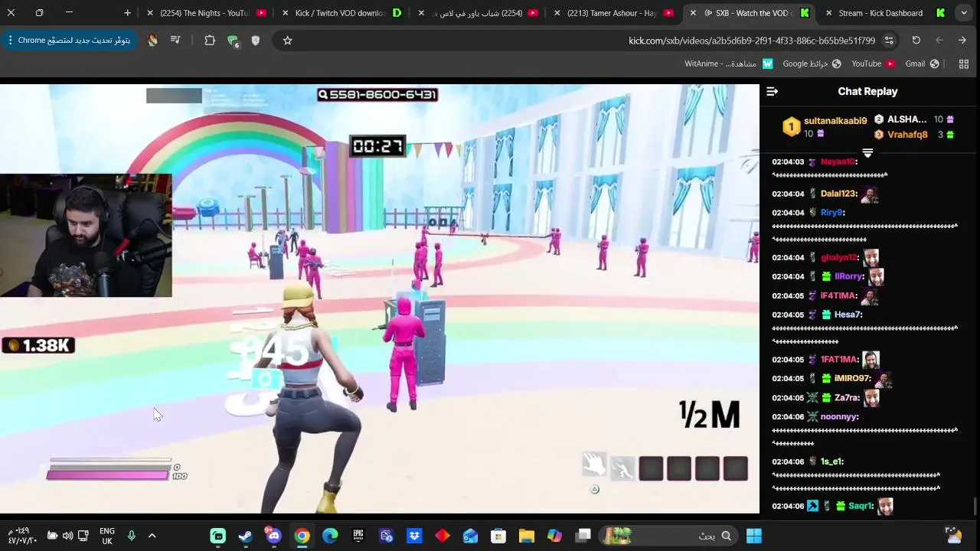Viewport: 980px width, 551px height.
Task: Open Windows Start menu
Action: click(x=754, y=536)
